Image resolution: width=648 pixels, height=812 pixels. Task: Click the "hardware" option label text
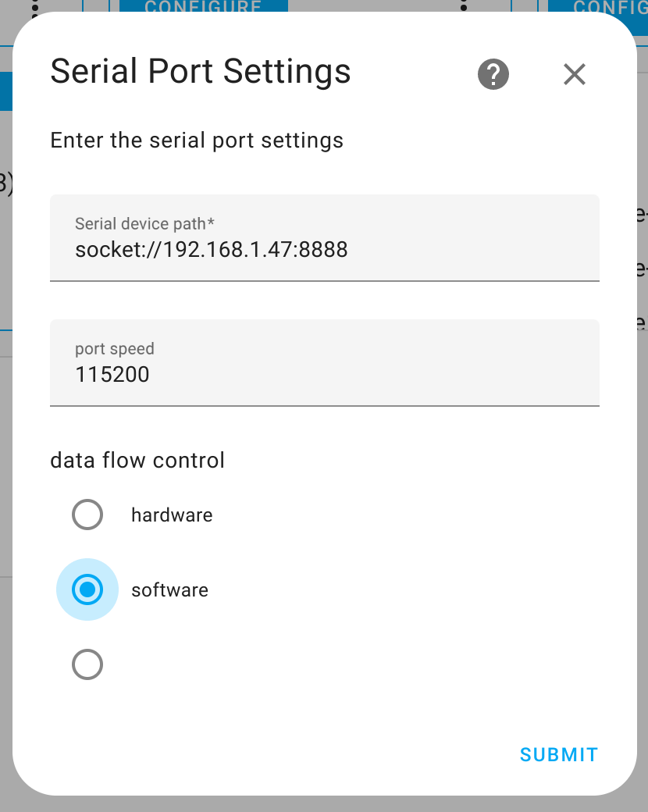tap(172, 515)
